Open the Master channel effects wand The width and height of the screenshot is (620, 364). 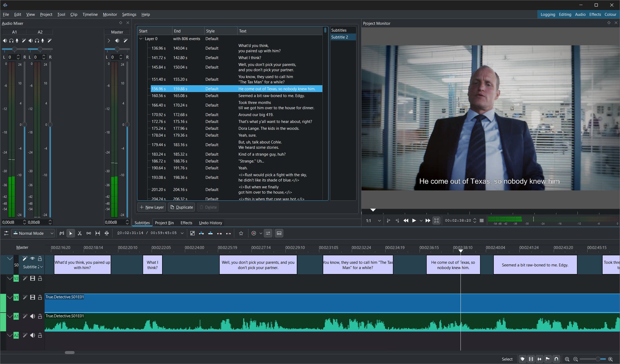126,41
